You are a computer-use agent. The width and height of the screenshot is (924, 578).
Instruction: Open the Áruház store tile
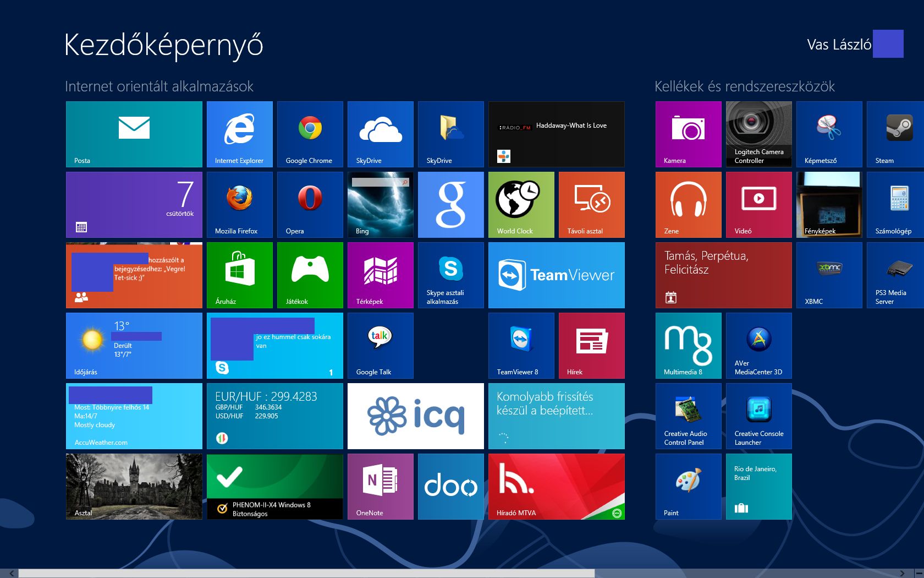tap(240, 275)
